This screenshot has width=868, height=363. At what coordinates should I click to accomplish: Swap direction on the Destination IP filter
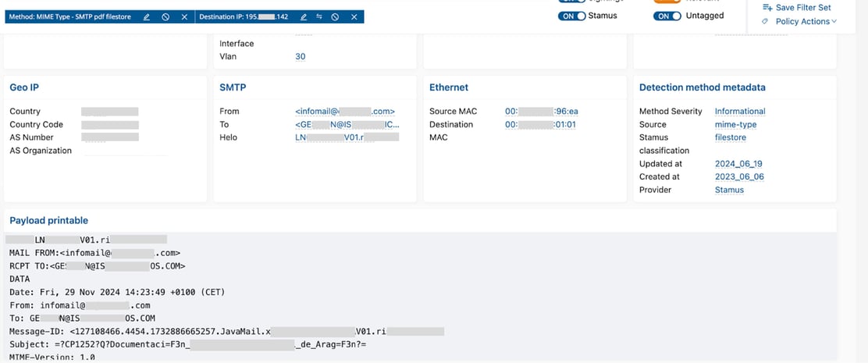[319, 17]
